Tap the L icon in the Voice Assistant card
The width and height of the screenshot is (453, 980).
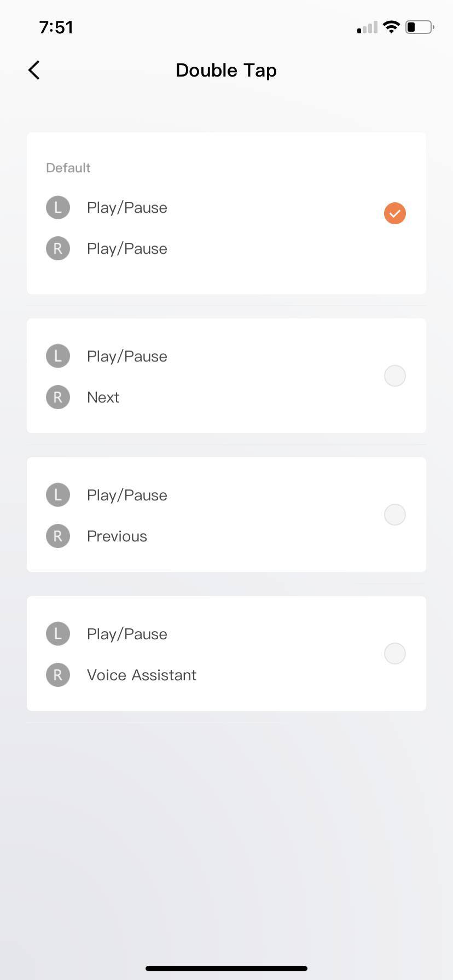[58, 634]
